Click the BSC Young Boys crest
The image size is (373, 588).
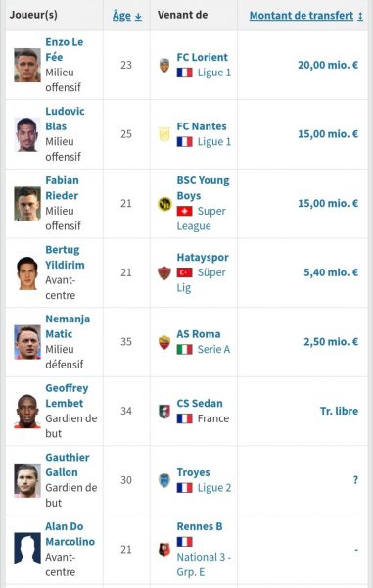pyautogui.click(x=164, y=204)
